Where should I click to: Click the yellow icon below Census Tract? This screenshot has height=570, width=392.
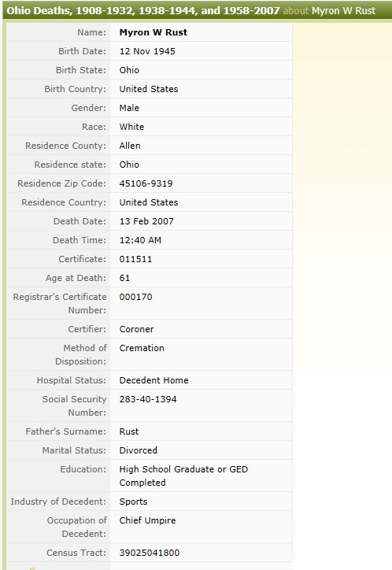(32, 568)
